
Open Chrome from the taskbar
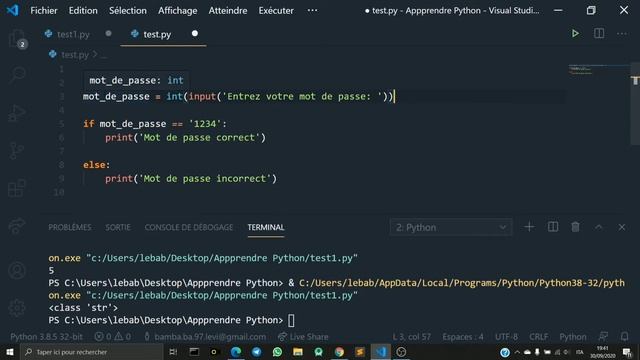point(339,352)
